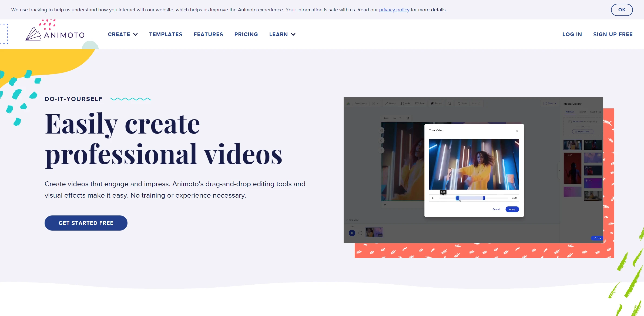This screenshot has height=316, width=644.
Task: Dismiss the tracking notice with OK
Action: tap(622, 10)
